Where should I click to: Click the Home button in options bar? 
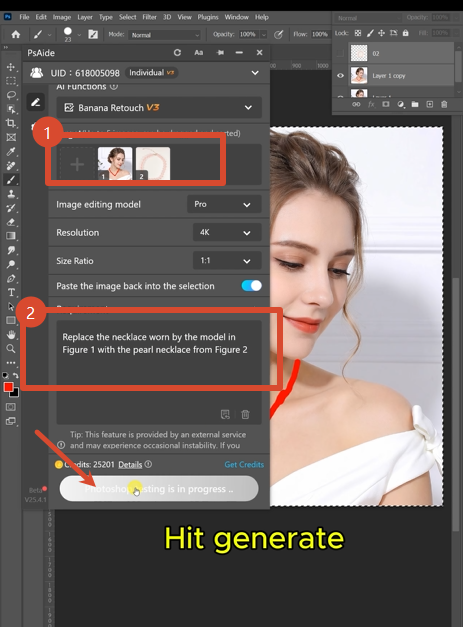[x=16, y=34]
